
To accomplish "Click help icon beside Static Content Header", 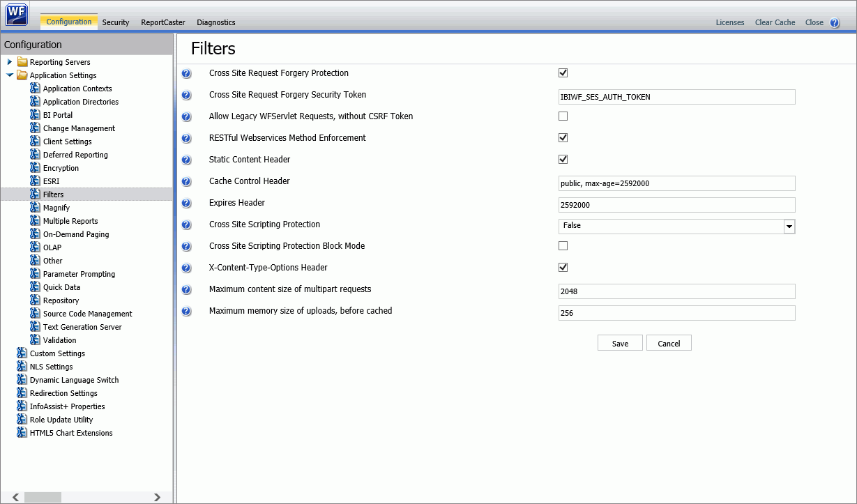I will pos(186,160).
